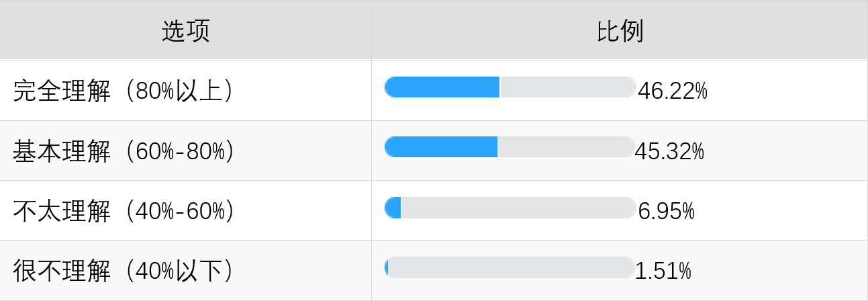Choose the "很不理解（40%以下）" row label

[x=124, y=271]
